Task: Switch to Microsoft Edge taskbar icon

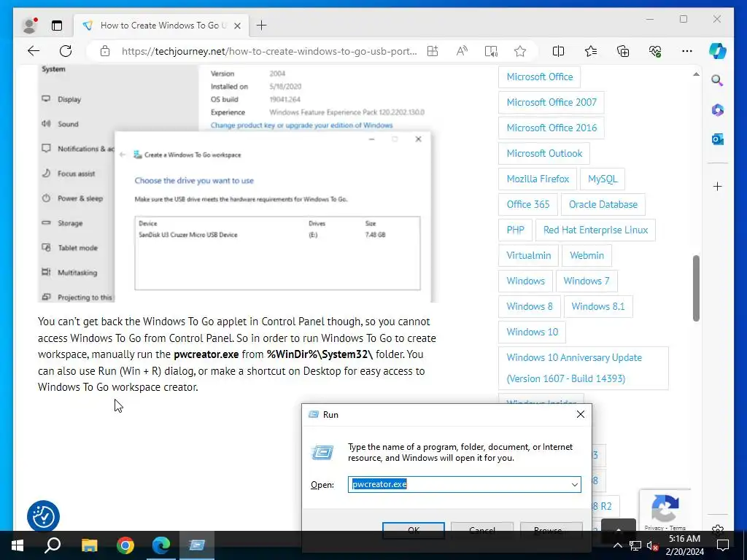Action: click(x=161, y=545)
